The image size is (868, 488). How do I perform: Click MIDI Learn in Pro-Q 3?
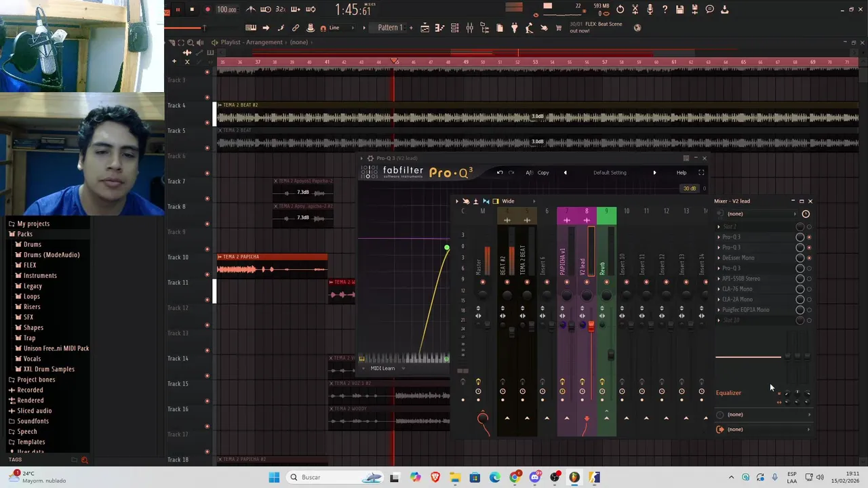pyautogui.click(x=382, y=369)
